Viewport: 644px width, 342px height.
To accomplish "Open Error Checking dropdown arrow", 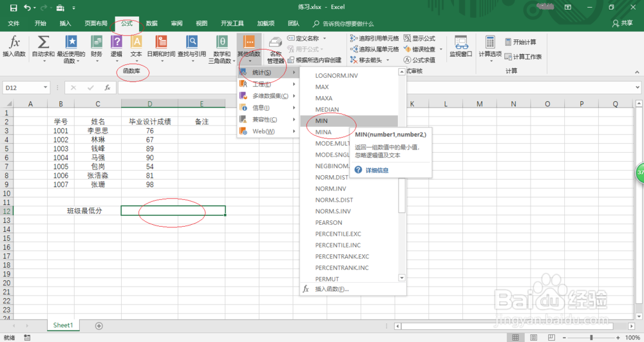I will coord(441,49).
